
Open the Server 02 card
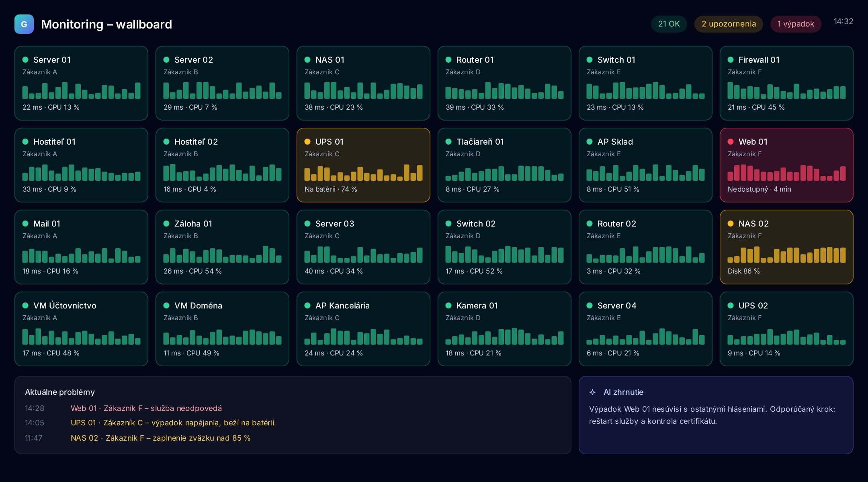[222, 83]
